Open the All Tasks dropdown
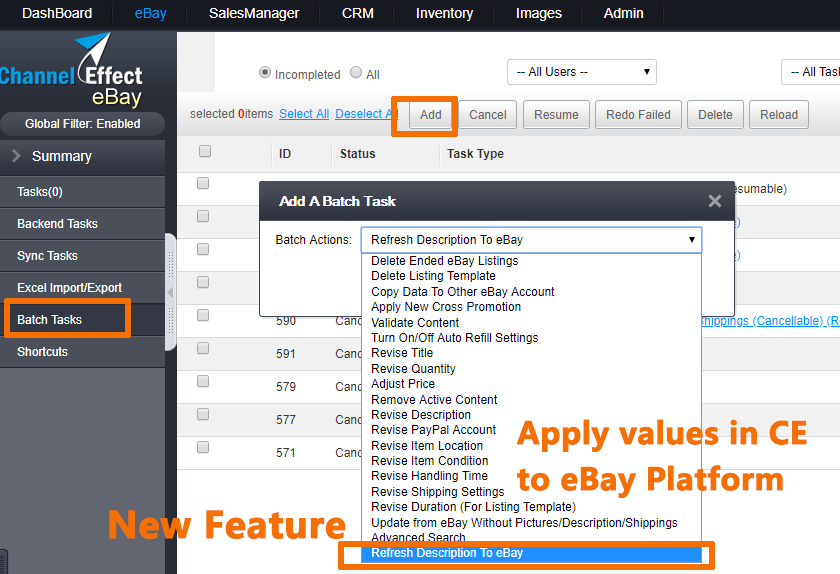 811,72
